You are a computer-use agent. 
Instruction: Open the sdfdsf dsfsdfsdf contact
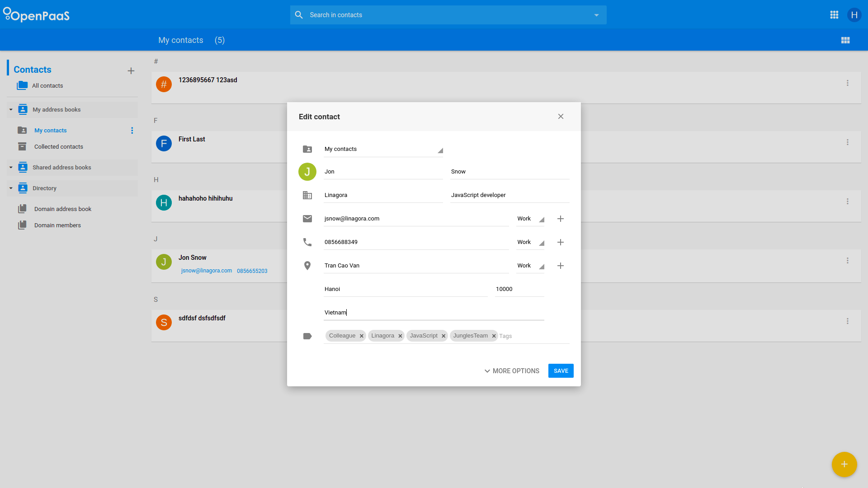point(202,318)
